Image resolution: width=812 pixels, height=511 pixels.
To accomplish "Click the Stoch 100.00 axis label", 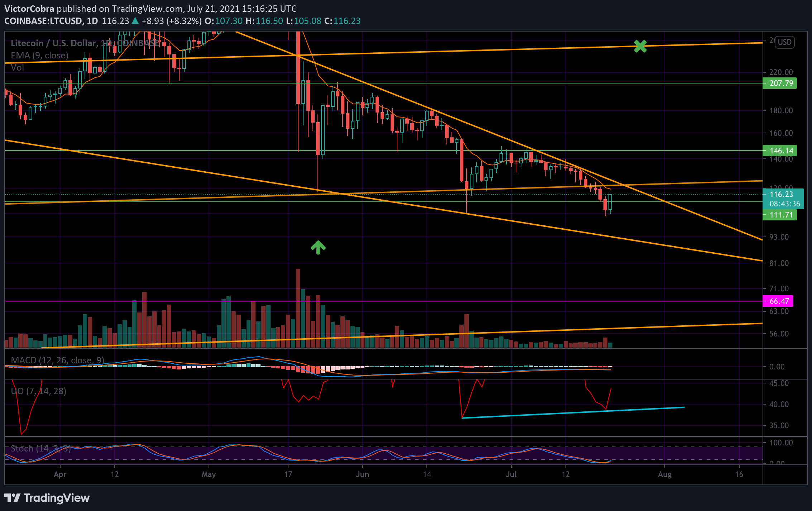I will pyautogui.click(x=781, y=443).
